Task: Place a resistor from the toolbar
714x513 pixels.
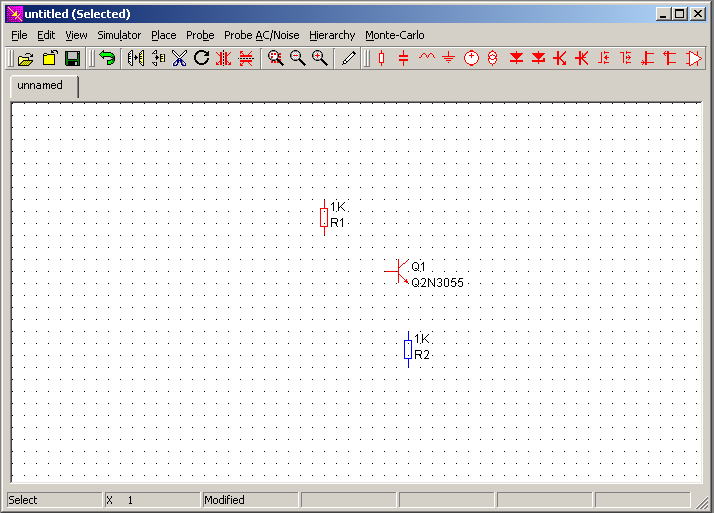Action: click(382, 58)
